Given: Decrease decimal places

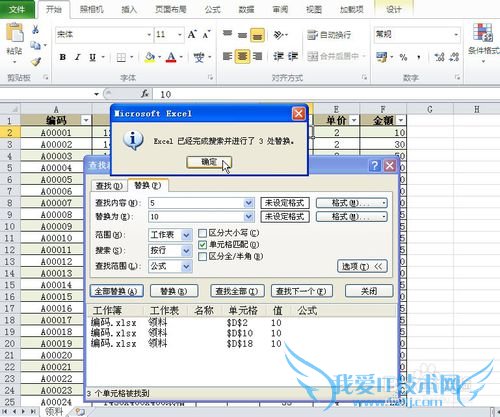Looking at the screenshot, I should [x=454, y=57].
